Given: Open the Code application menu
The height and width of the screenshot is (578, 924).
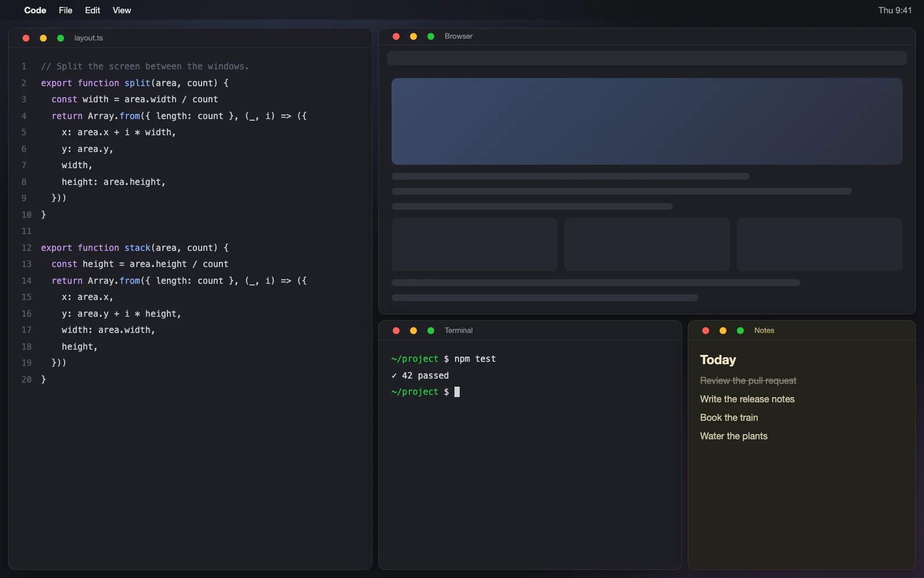Looking at the screenshot, I should point(35,10).
